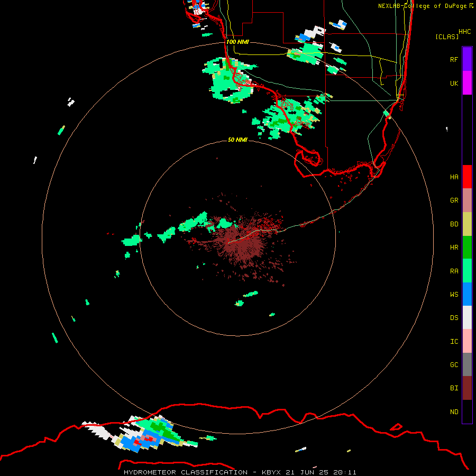Click the gray GC legend color swatch
476x476 pixels.
[467, 364]
